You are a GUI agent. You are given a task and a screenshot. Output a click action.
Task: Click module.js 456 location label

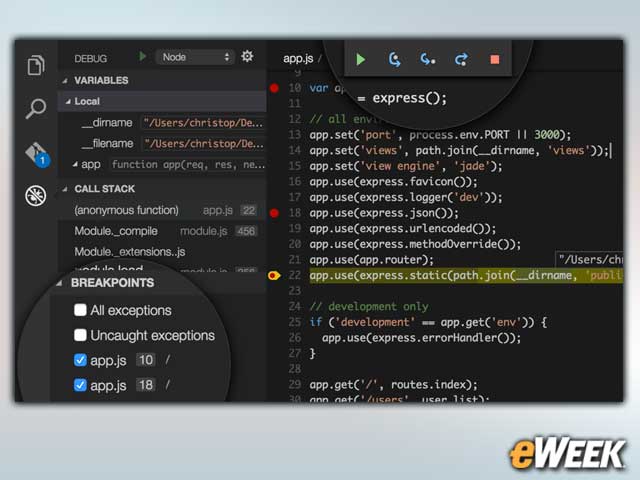pyautogui.click(x=219, y=231)
